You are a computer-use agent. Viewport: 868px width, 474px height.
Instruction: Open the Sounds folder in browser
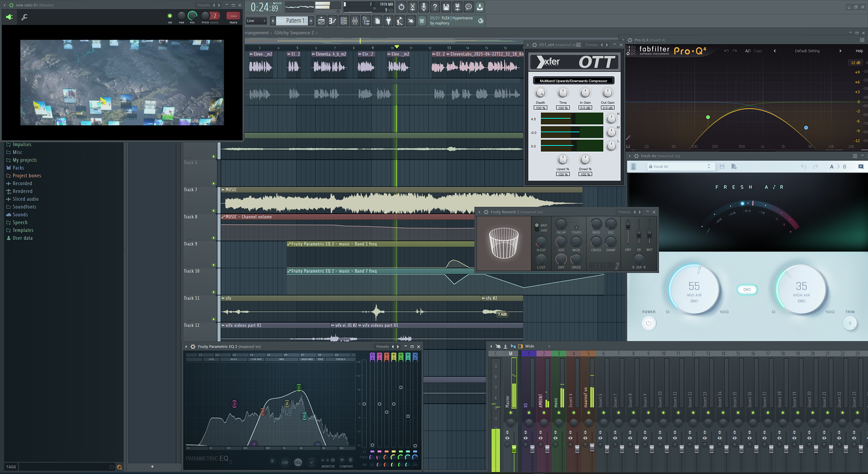[x=20, y=215]
